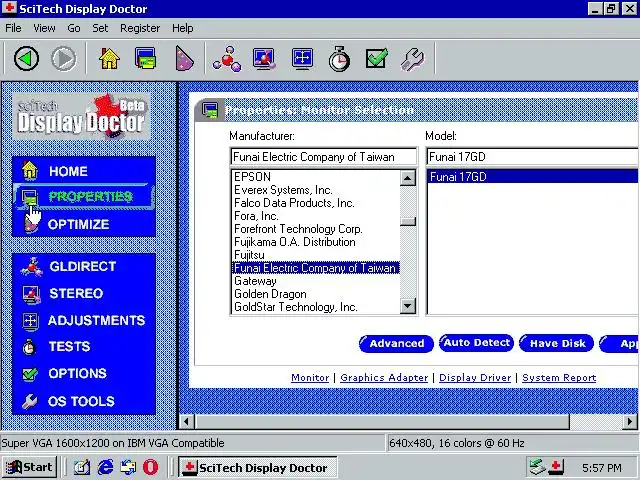The width and height of the screenshot is (640, 480).
Task: Follow the Display Driver link
Action: point(475,378)
